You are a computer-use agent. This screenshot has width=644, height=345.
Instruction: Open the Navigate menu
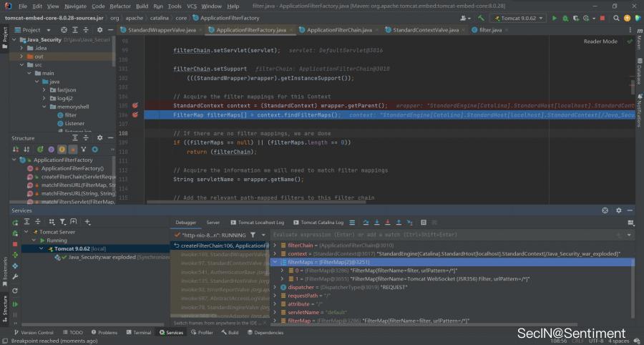[76, 6]
